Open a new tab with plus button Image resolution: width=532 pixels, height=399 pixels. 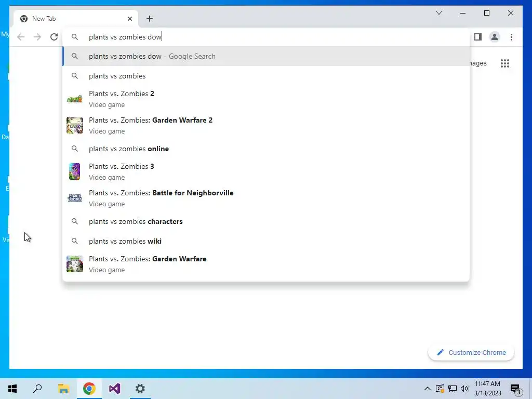[x=150, y=19]
